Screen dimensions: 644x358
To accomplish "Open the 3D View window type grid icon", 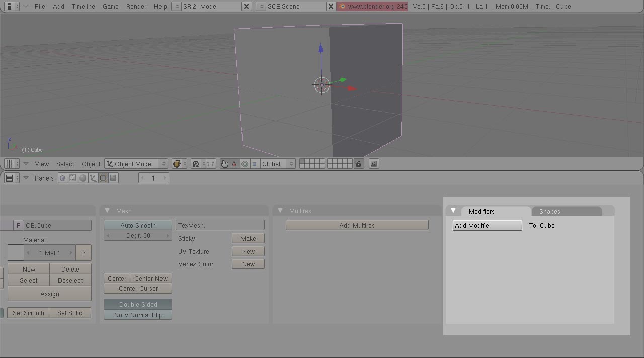I will pyautogui.click(x=11, y=164).
